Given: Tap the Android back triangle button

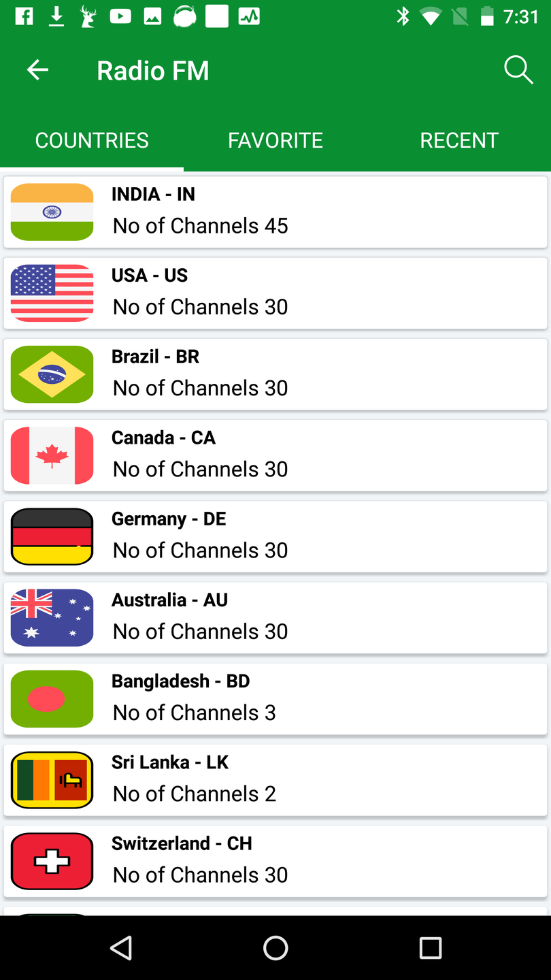Looking at the screenshot, I should click(121, 947).
